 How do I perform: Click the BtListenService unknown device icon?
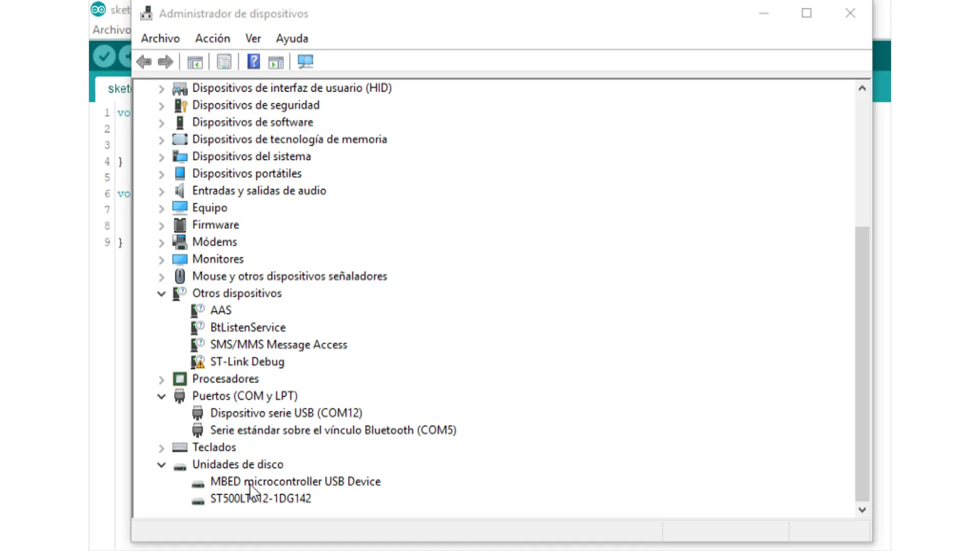tap(198, 328)
